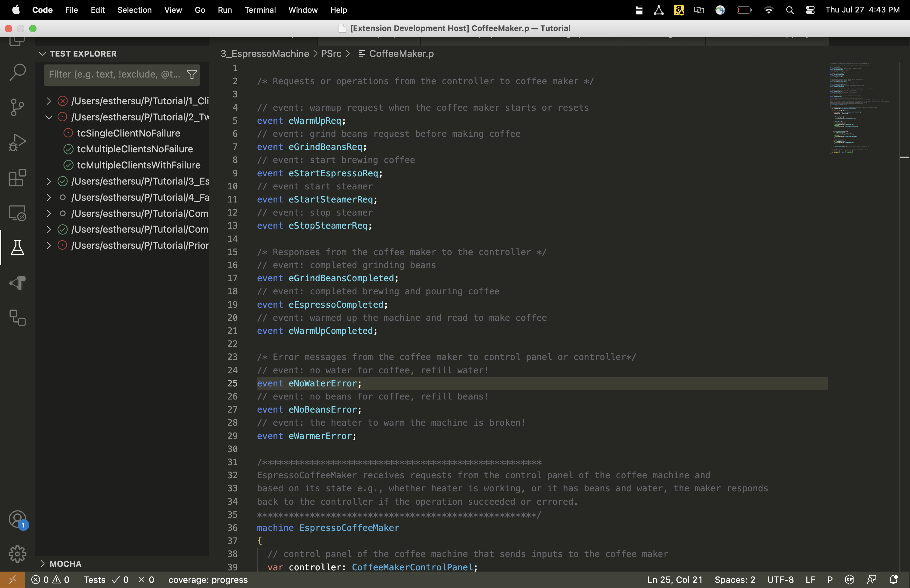Expand the Tutorial/3_Es test folder
This screenshot has height=588, width=910.
(49, 182)
